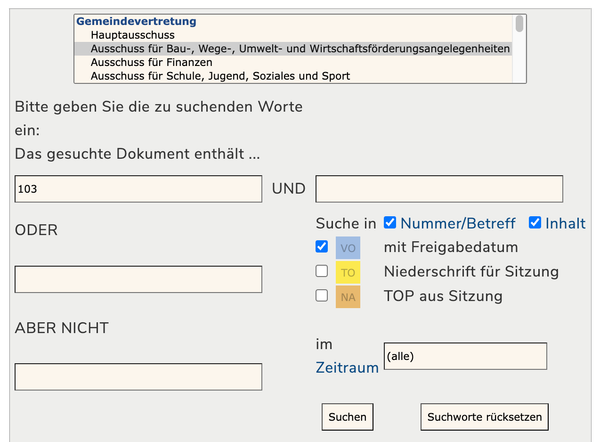Select 'Ausschuss für Finanzen' from the list
The height and width of the screenshot is (442, 600).
click(x=150, y=62)
